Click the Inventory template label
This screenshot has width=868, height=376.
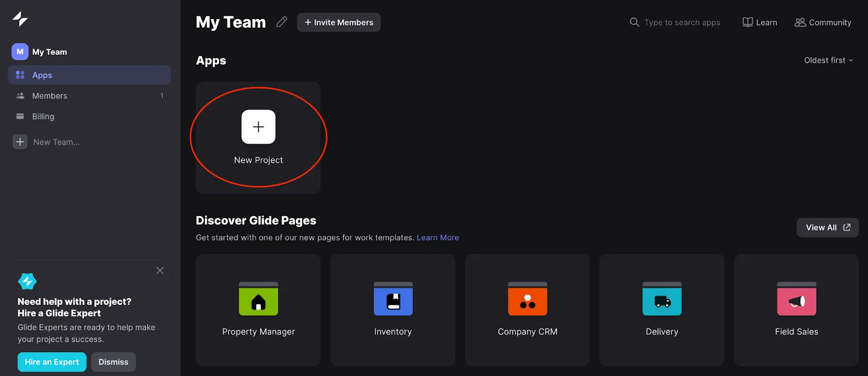point(393,332)
